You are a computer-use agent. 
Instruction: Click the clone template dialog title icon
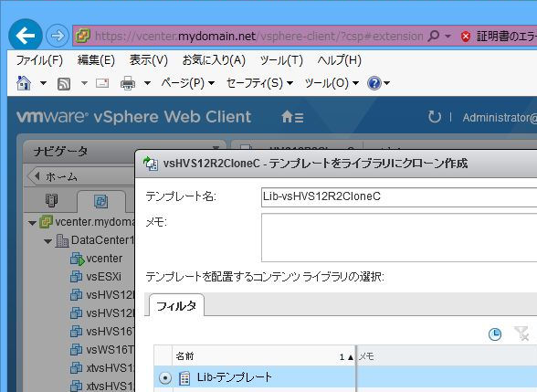[x=151, y=164]
